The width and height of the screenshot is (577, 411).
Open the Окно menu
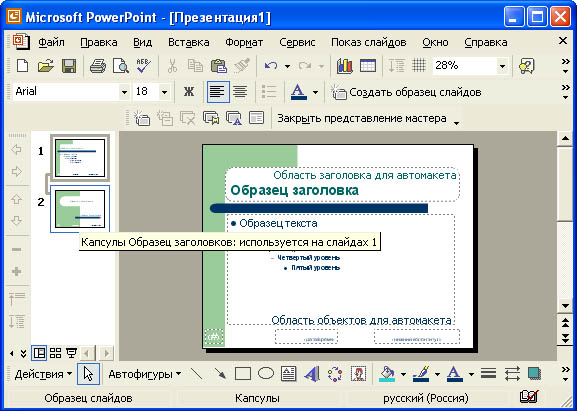(x=435, y=42)
